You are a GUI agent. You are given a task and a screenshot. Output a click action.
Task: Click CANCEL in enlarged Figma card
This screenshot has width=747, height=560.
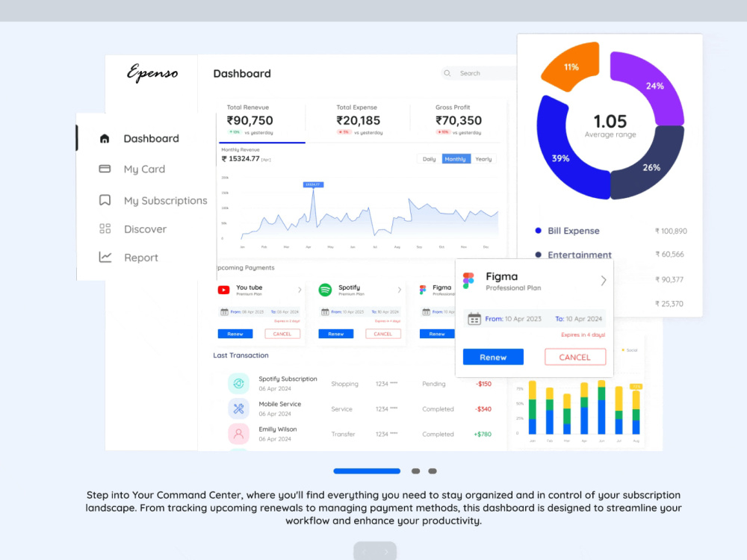tap(575, 357)
